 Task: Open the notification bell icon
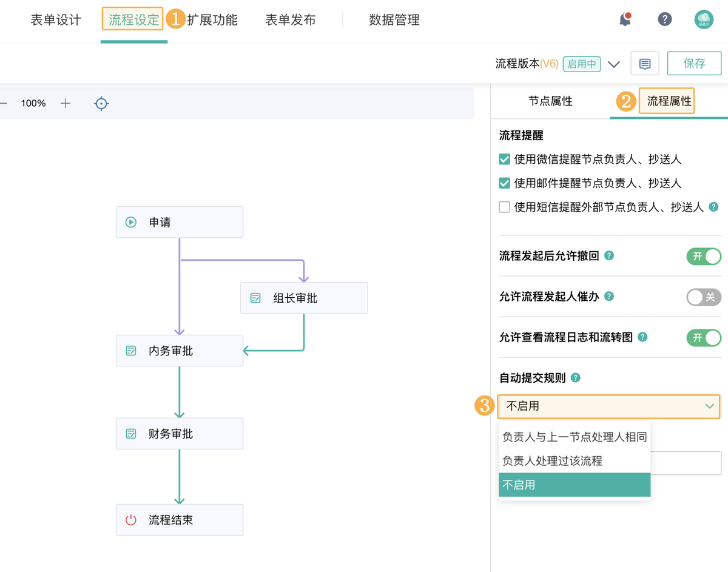coord(625,19)
